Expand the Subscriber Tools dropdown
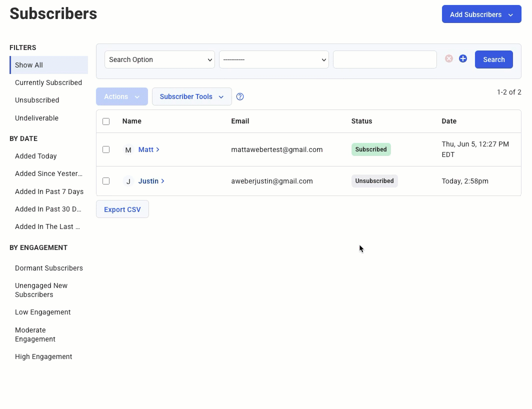The image size is (532, 409). tap(191, 97)
